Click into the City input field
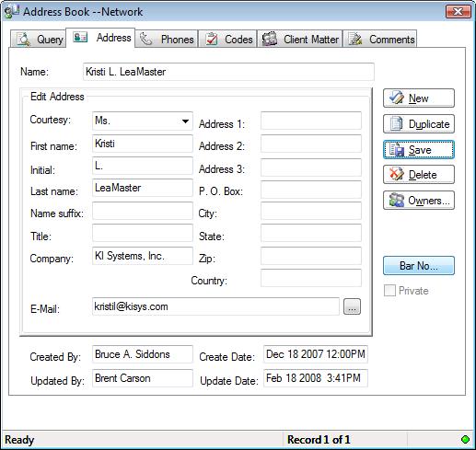Image resolution: width=476 pixels, height=450 pixels. (311, 211)
